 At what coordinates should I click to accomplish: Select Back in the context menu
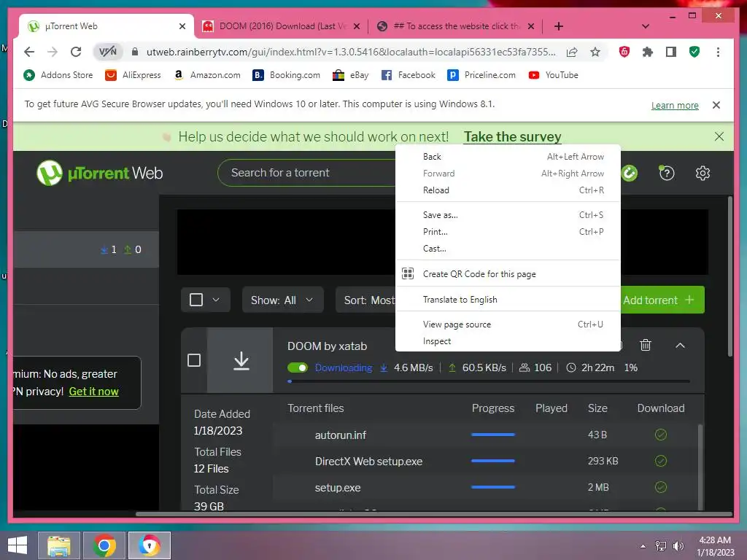[508, 157]
